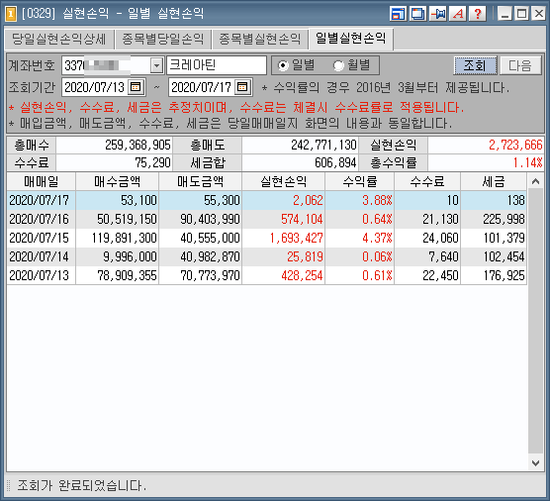550x501 pixels.
Task: Open help with the red question mark icon
Action: point(478,14)
